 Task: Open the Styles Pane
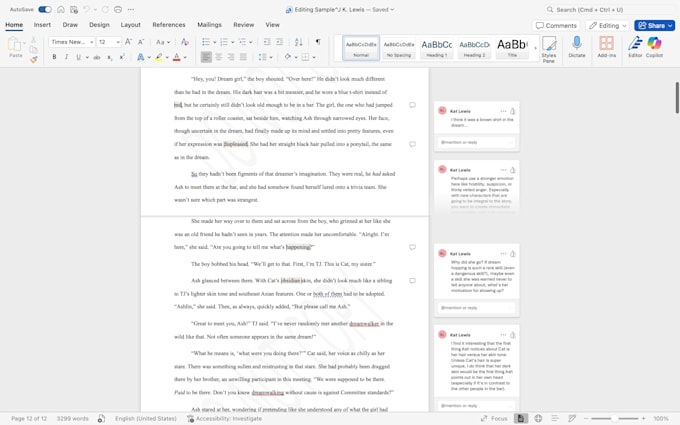[x=549, y=49]
